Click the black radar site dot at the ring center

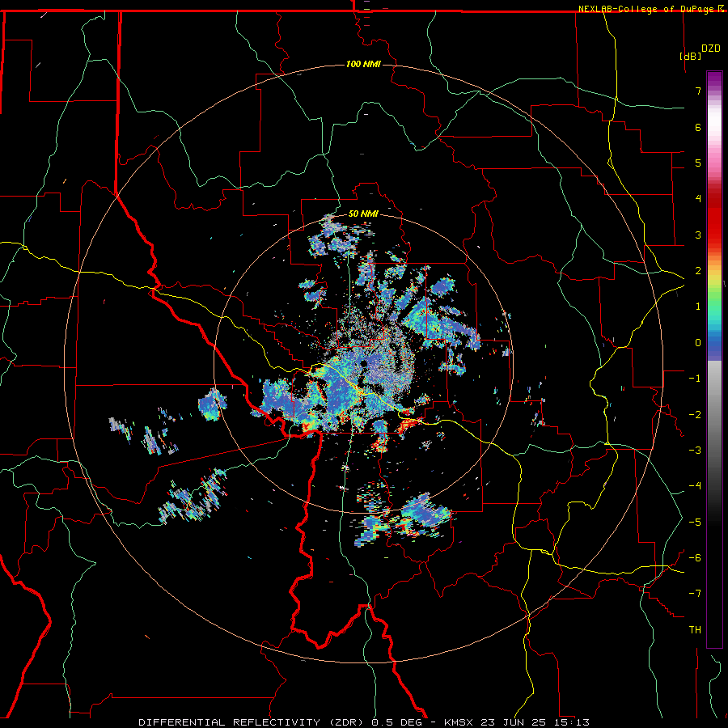coord(363,363)
